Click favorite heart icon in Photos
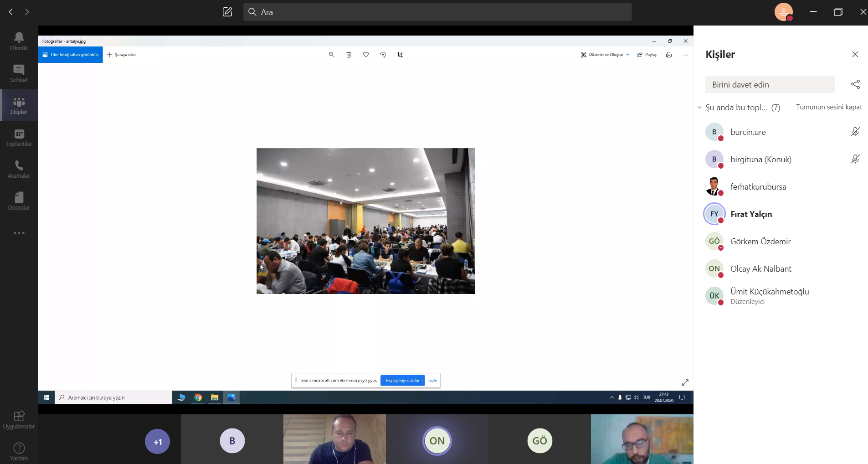The width and height of the screenshot is (868, 464). point(366,55)
